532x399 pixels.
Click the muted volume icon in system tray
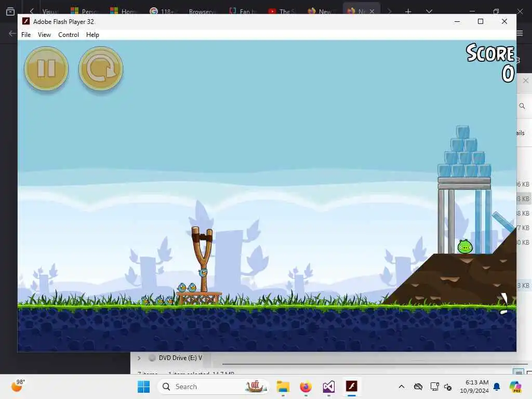(447, 387)
